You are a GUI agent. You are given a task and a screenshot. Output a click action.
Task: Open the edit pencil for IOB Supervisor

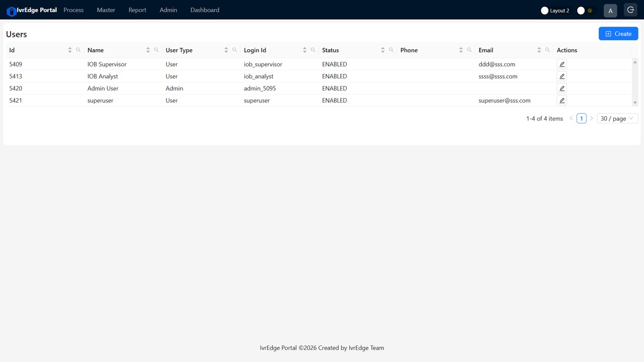click(x=561, y=64)
